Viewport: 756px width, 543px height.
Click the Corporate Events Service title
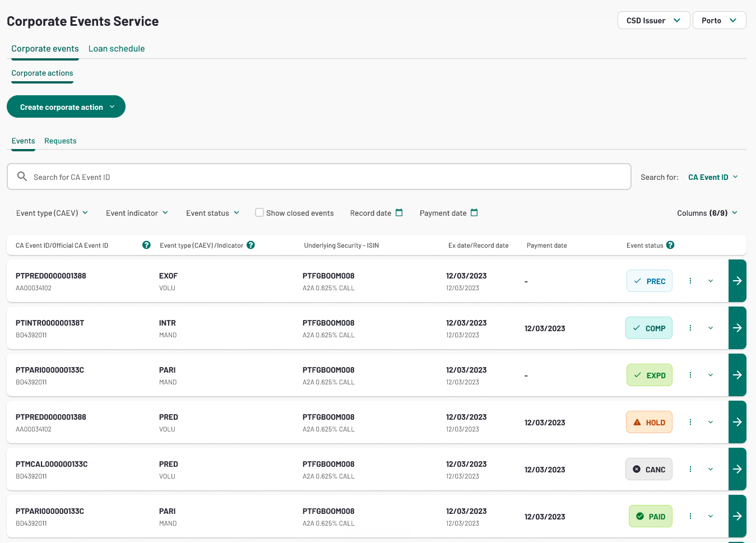83,21
